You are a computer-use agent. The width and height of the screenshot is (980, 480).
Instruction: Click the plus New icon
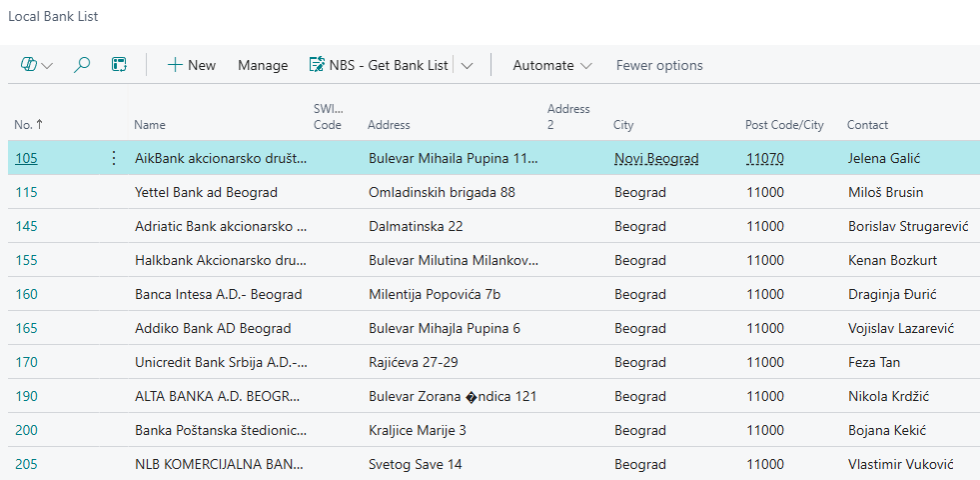175,65
